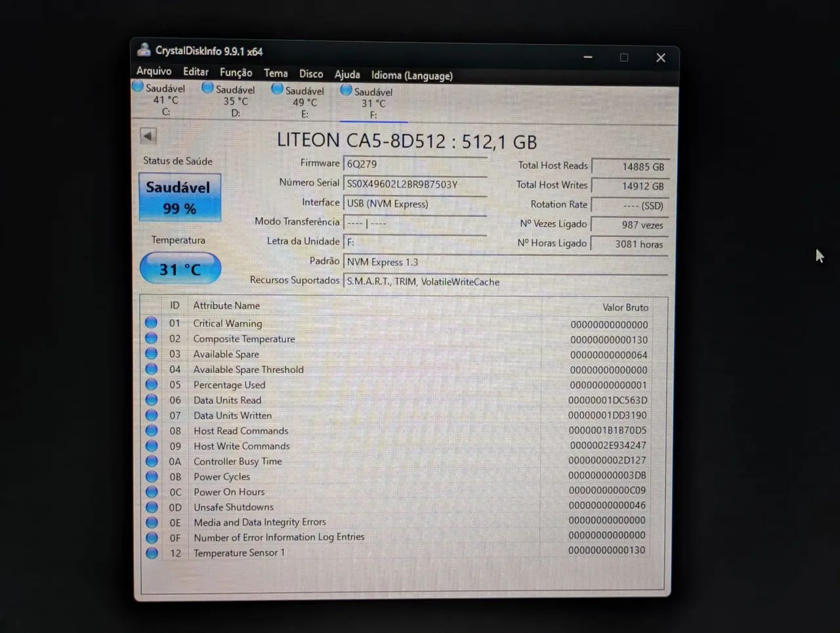Open the Ajuda menu
Image resolution: width=840 pixels, height=633 pixels.
[x=347, y=75]
